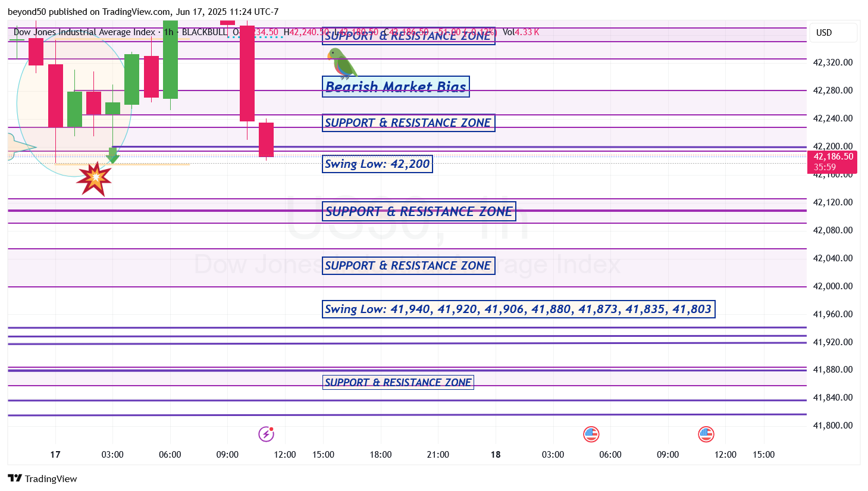
Task: Click the tall green candle at 06:00
Action: point(170,60)
